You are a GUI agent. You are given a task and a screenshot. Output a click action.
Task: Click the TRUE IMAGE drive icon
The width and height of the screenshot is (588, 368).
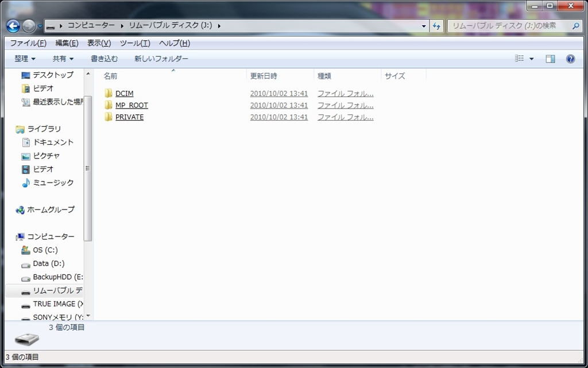(x=25, y=305)
